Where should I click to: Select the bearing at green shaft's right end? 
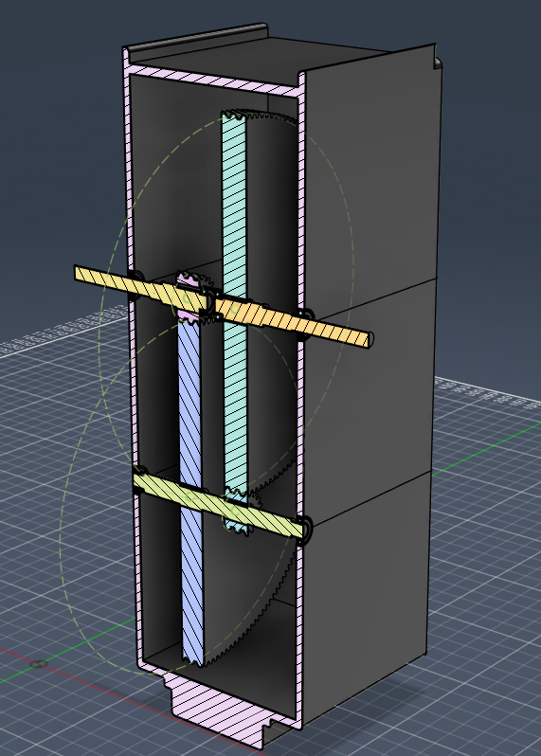point(306,531)
